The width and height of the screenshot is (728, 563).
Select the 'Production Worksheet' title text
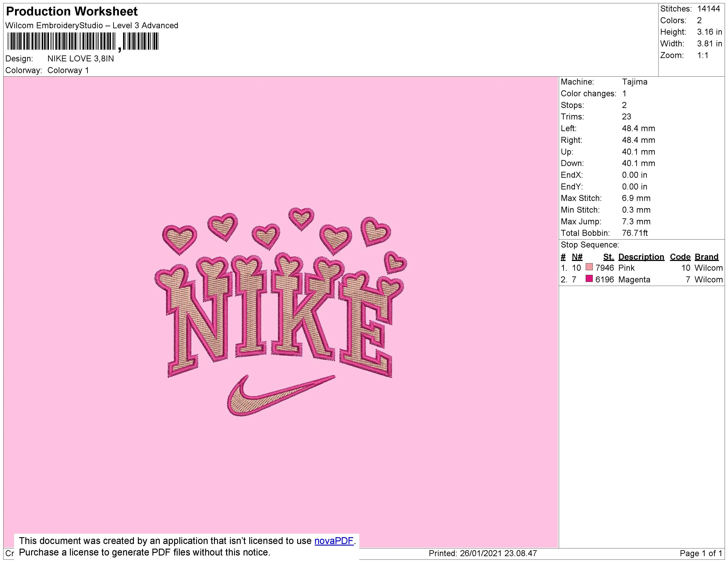pos(72,11)
